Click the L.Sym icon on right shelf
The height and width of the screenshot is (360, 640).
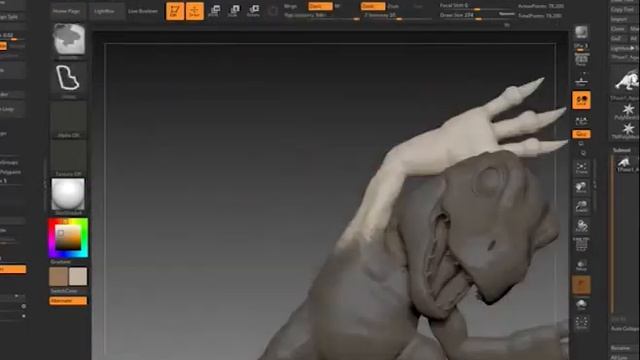click(581, 120)
